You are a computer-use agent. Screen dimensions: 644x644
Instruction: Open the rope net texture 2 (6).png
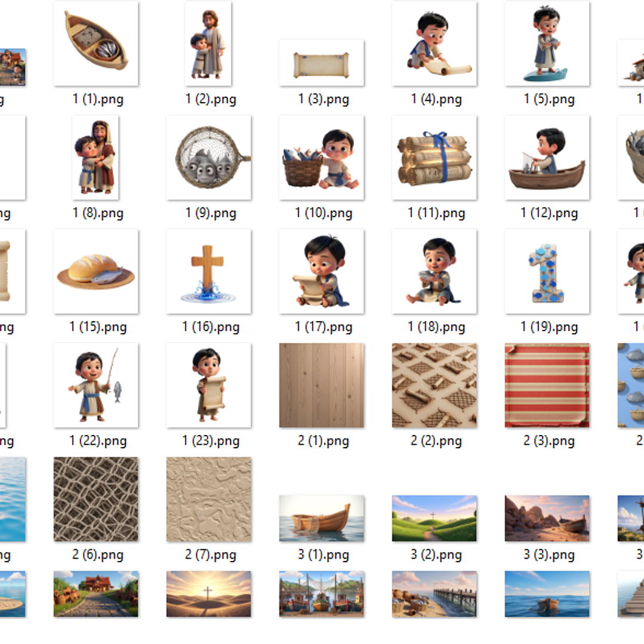(x=95, y=499)
